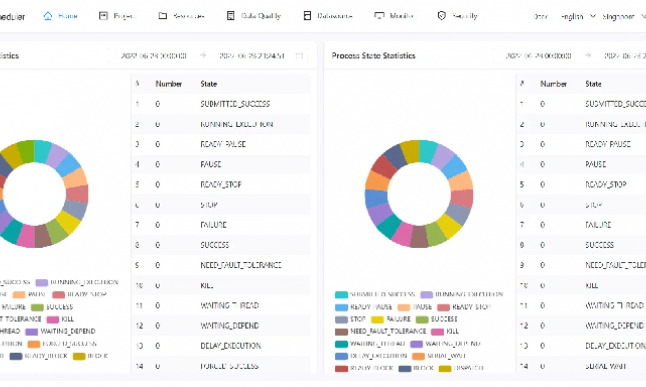646x387 pixels.
Task: Go to the Home tab
Action: point(68,16)
